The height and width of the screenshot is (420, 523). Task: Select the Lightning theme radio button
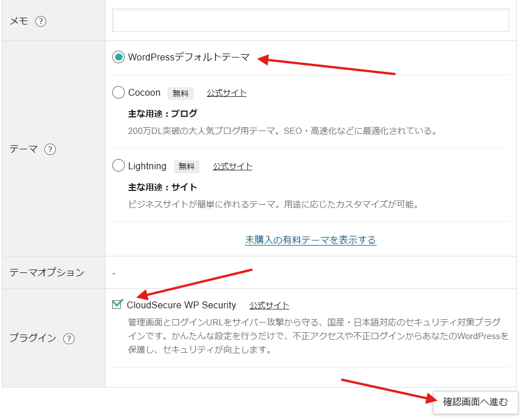coord(119,166)
